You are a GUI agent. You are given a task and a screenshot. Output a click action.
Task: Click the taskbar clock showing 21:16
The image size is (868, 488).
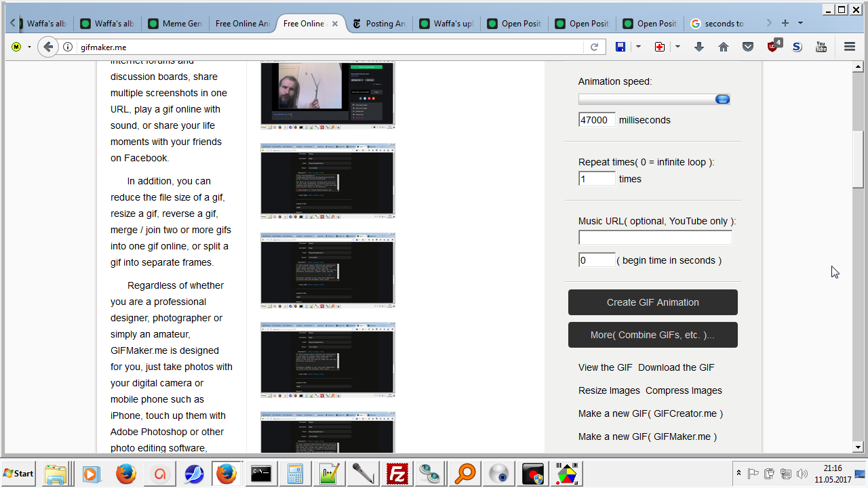(x=833, y=473)
